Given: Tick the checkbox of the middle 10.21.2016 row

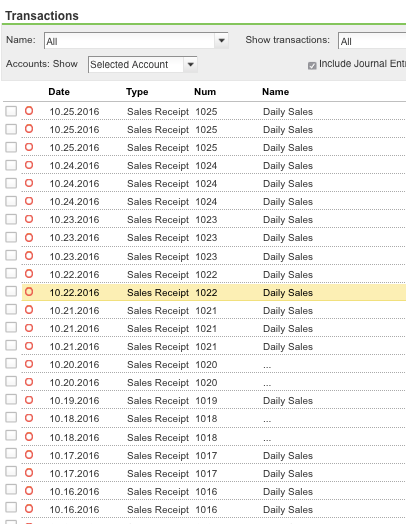Looking at the screenshot, I should [x=11, y=327].
